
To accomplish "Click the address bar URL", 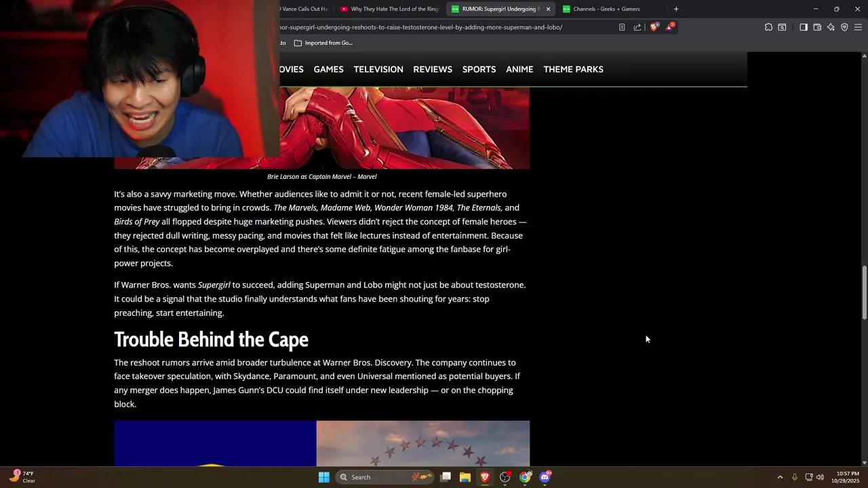I will click(420, 27).
